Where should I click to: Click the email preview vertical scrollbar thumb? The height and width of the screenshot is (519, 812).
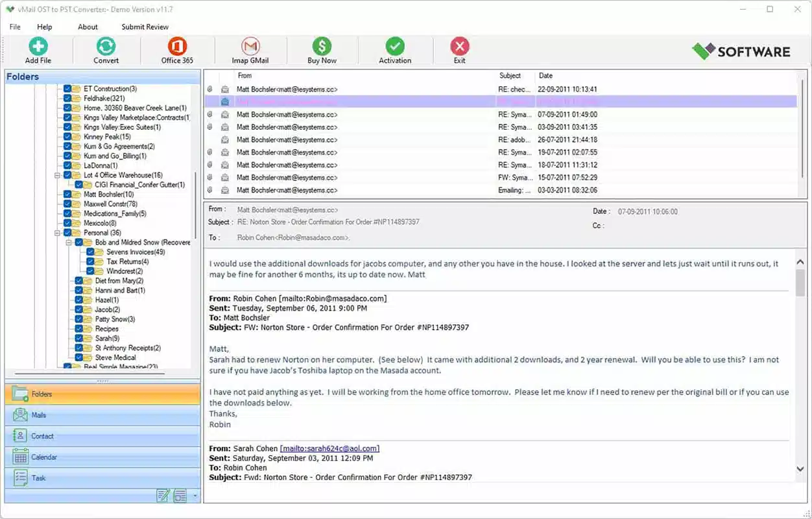800,283
